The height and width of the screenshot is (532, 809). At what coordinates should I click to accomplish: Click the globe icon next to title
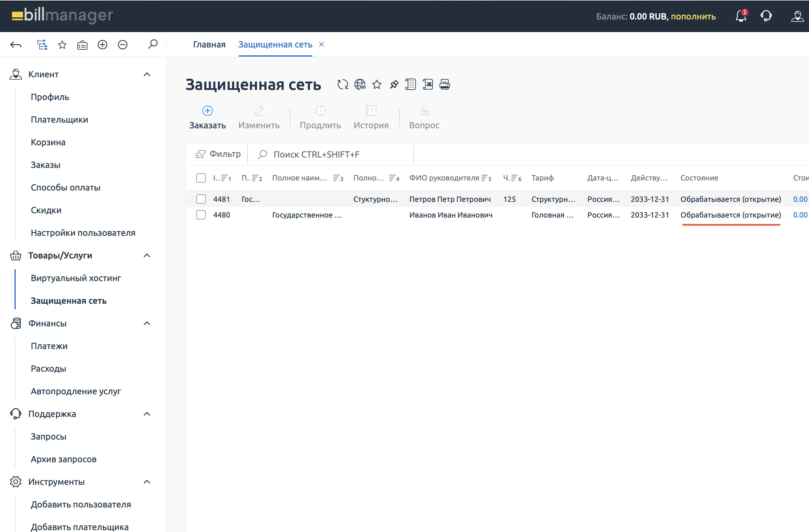360,84
